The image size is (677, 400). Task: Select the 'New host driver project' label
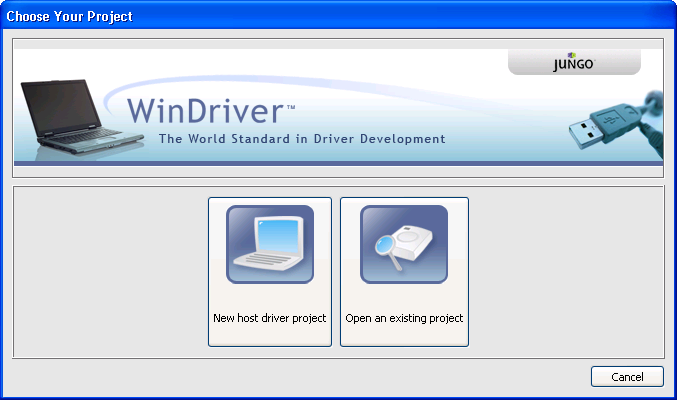coord(270,318)
